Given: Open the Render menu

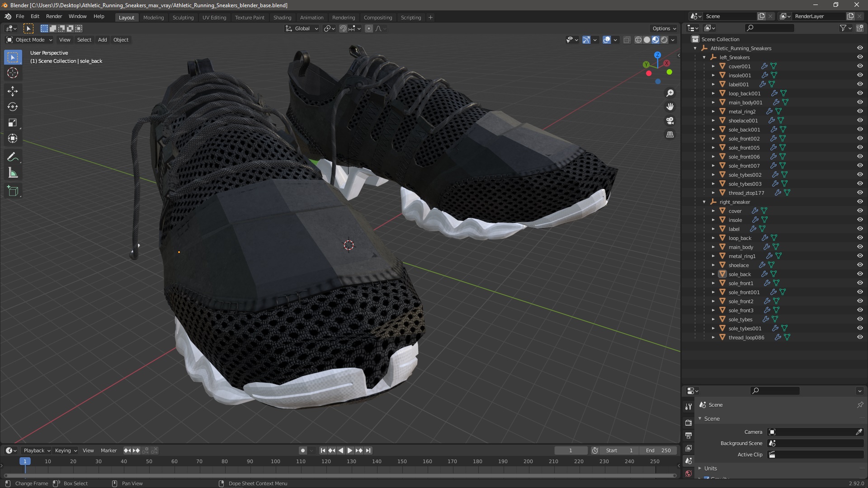Looking at the screenshot, I should pos(54,16).
